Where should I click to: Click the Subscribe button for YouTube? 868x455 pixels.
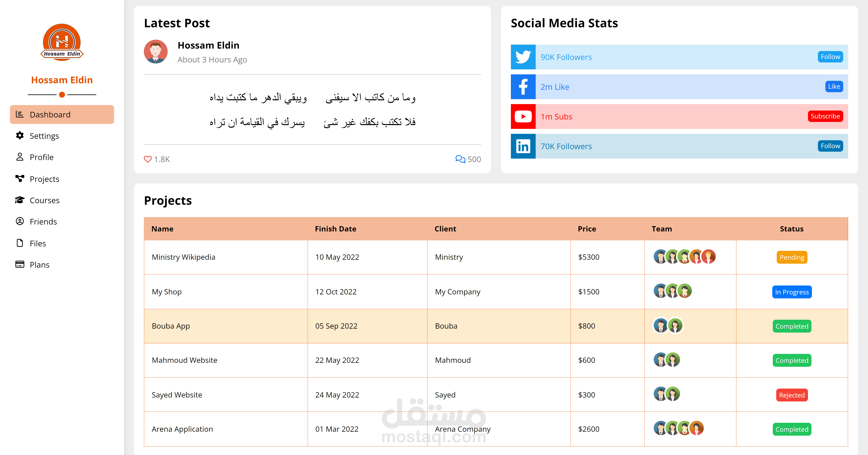pyautogui.click(x=825, y=116)
